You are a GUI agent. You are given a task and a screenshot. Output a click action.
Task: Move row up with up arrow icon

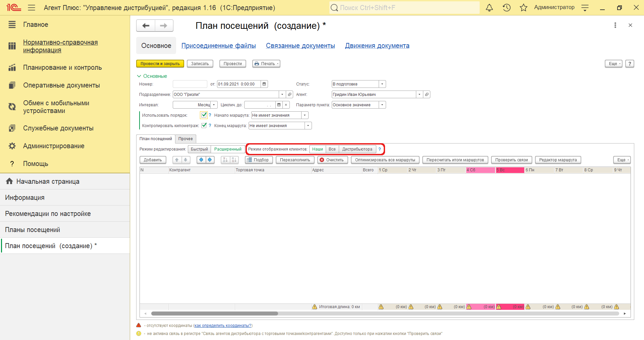(177, 160)
